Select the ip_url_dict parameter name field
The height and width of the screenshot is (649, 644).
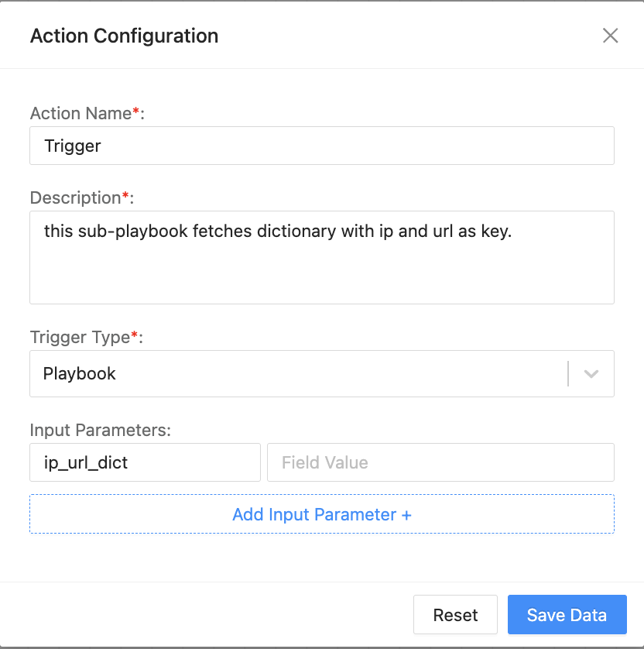tap(145, 462)
